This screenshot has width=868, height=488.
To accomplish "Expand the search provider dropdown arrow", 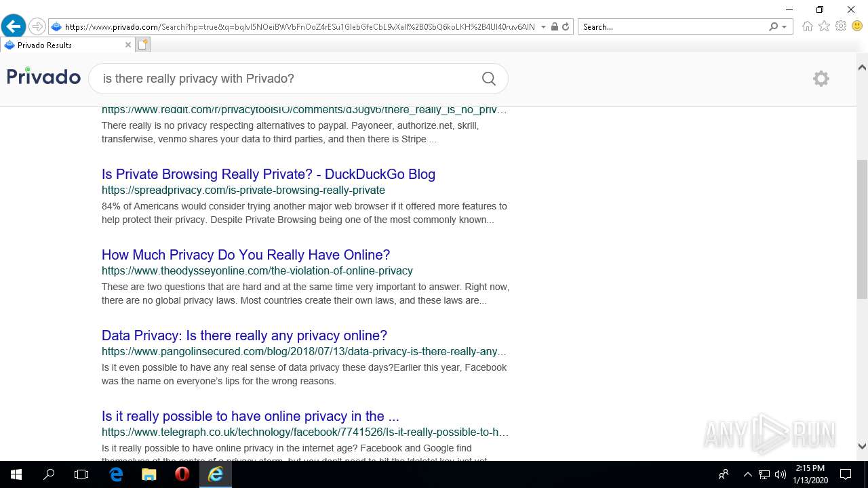I will 785,27.
